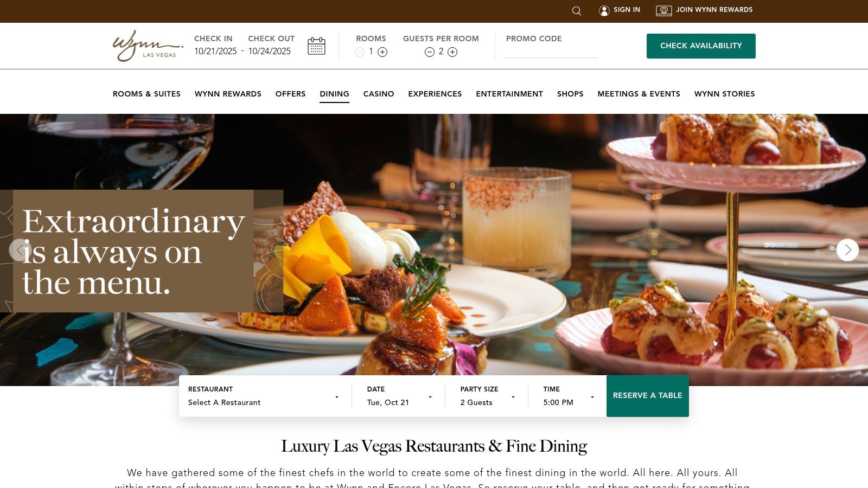The height and width of the screenshot is (488, 868).
Task: Open the Date dropdown showing Tue, Oct 21
Action: pyautogui.click(x=399, y=396)
